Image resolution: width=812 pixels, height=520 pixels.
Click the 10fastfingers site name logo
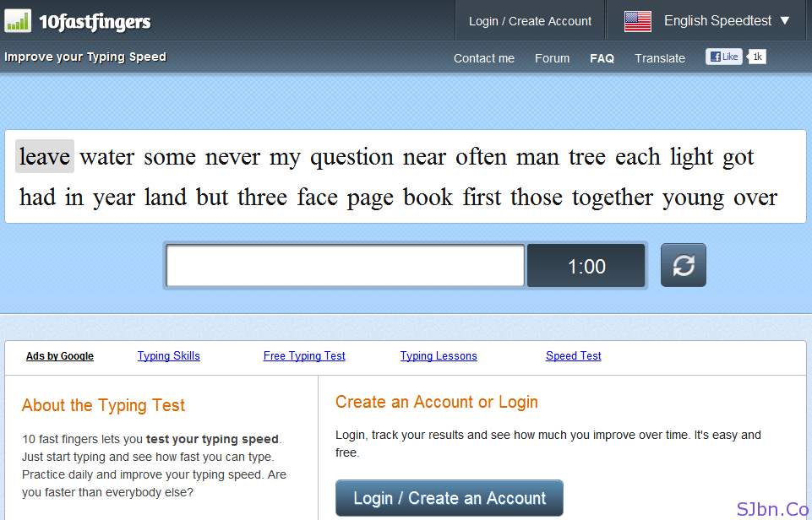click(x=95, y=22)
